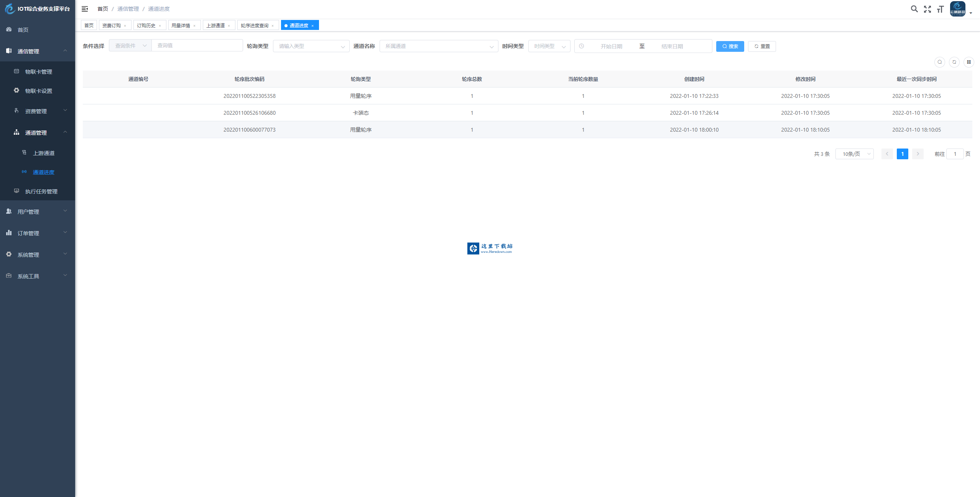Close the 资费订购 tab
The image size is (980, 497).
125,26
